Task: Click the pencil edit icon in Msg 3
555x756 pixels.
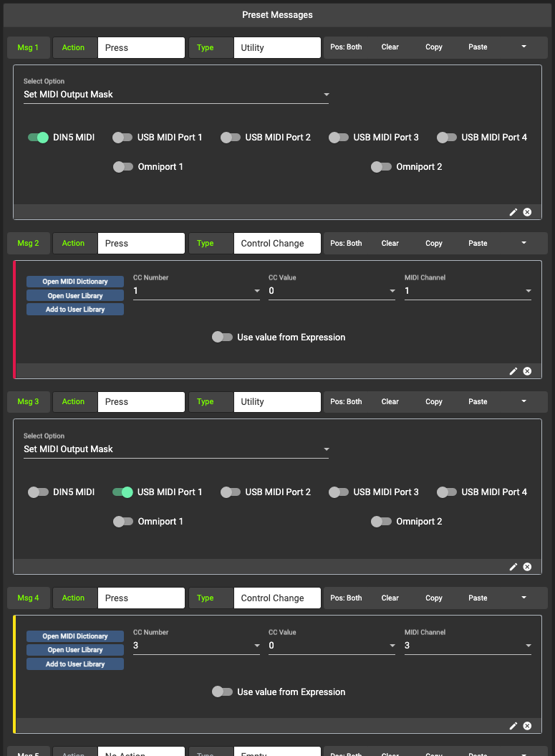Action: click(513, 567)
